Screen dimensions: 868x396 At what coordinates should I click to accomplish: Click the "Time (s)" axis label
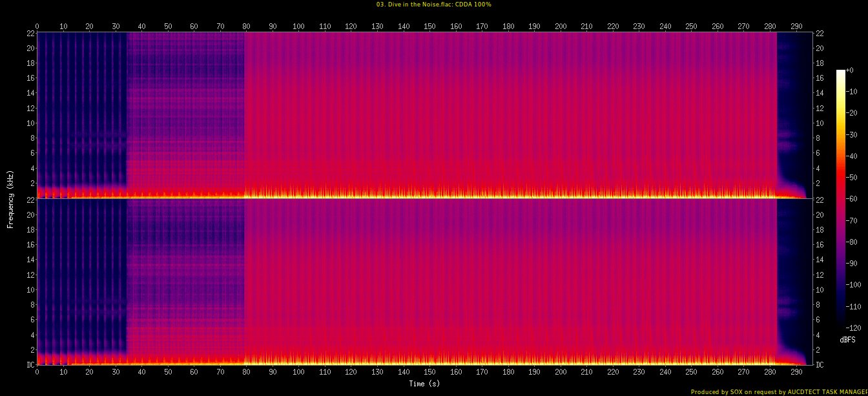[x=426, y=384]
